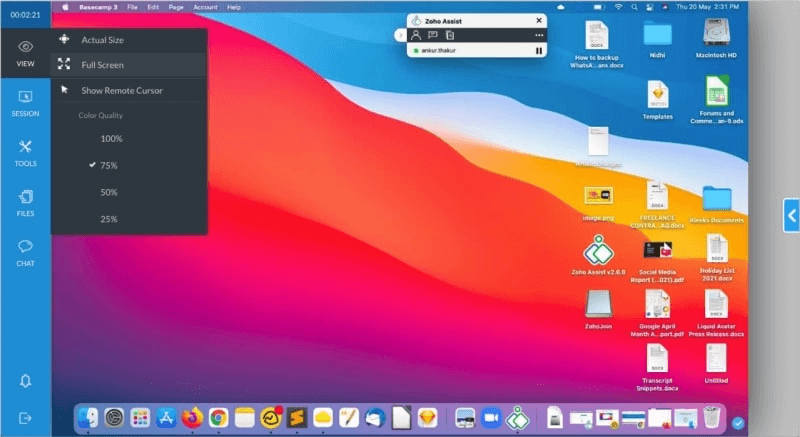Select the Actual Size view option
The height and width of the screenshot is (437, 800).
coord(103,40)
